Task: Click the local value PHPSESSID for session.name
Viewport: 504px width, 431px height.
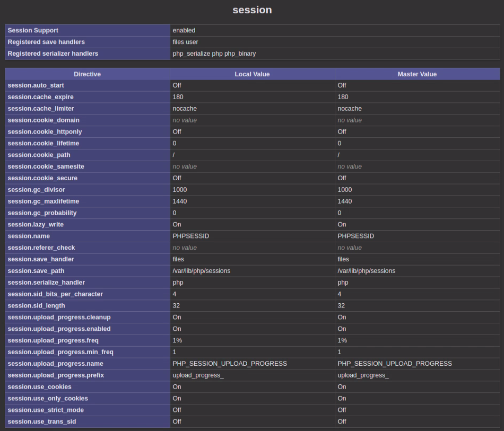Action: pos(191,236)
